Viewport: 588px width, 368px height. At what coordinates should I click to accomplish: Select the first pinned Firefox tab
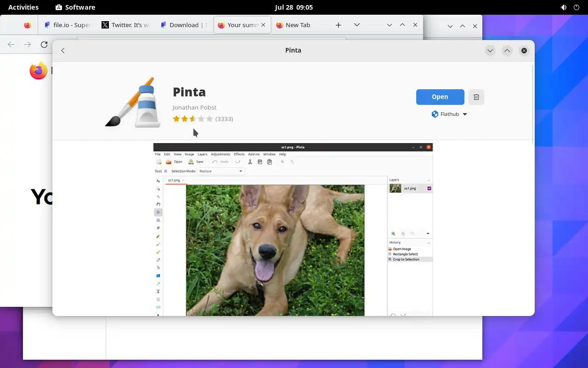28,25
